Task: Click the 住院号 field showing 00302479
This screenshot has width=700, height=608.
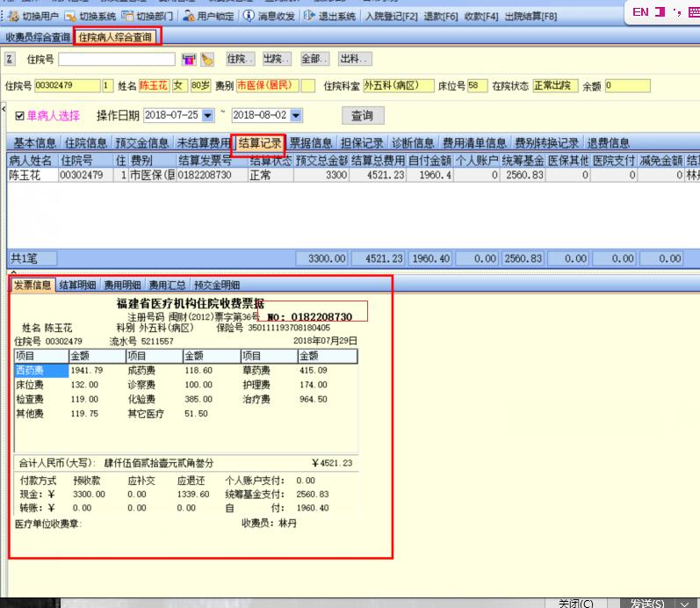Action: coord(68,85)
